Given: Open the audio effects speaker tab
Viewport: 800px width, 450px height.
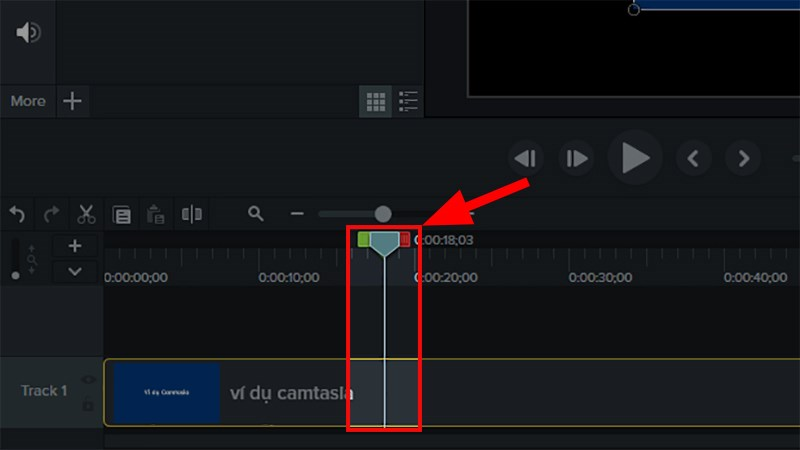Looking at the screenshot, I should click(28, 33).
